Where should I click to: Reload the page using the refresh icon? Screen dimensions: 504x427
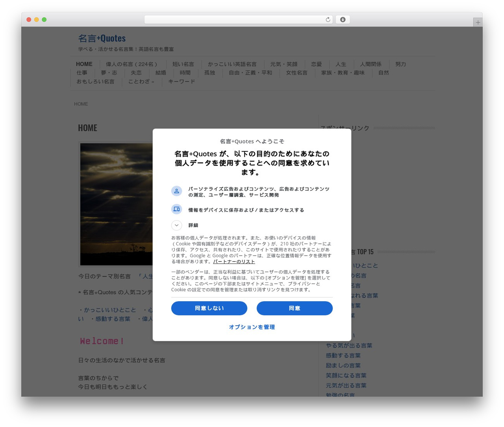328,20
